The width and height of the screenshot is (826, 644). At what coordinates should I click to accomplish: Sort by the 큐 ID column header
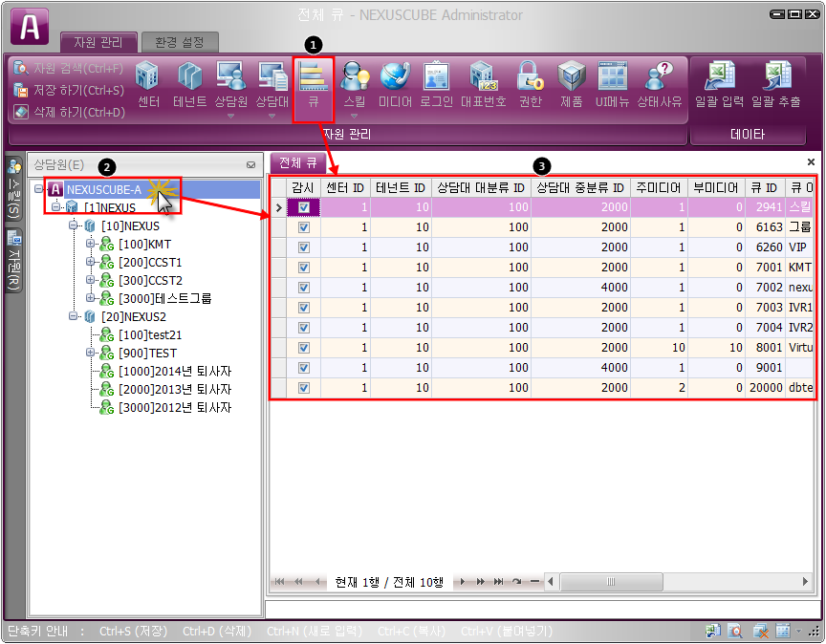coord(765,187)
